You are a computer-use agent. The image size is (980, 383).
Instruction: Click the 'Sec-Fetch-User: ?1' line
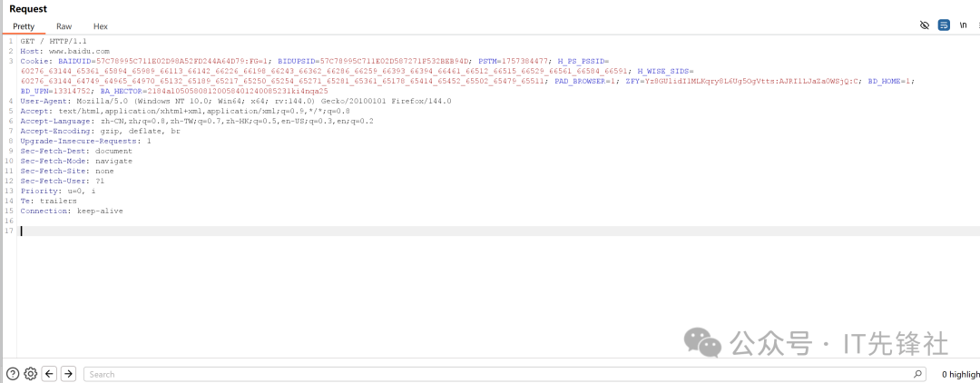(63, 182)
